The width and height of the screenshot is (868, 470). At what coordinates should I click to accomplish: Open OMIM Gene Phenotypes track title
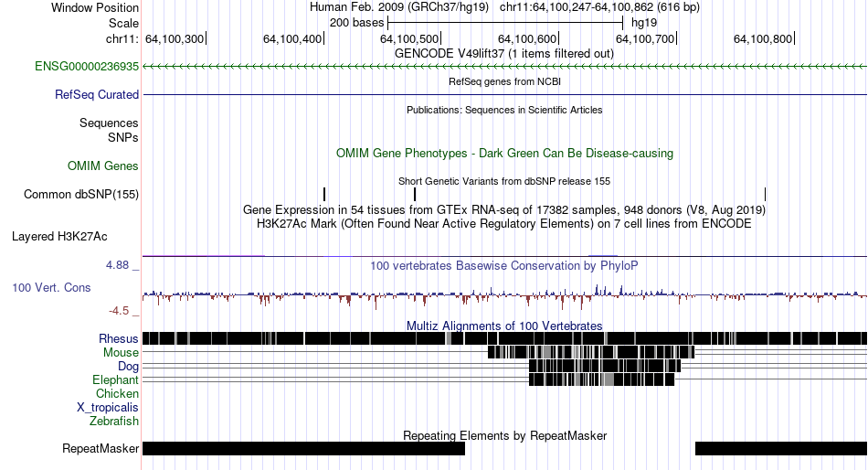504,153
